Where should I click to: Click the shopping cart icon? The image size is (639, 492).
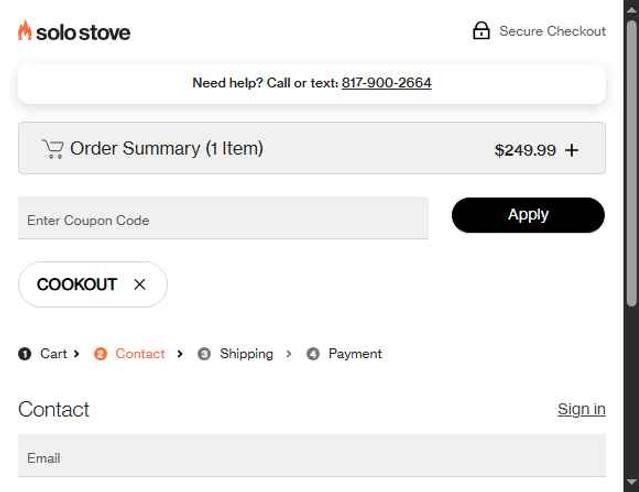(x=52, y=149)
